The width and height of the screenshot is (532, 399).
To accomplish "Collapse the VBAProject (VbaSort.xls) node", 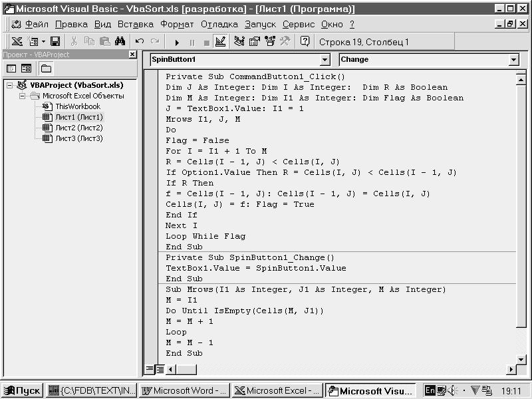I will [9, 85].
